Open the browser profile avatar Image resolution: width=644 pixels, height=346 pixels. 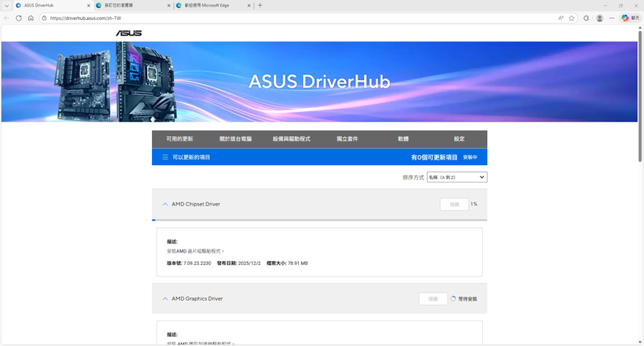(599, 18)
